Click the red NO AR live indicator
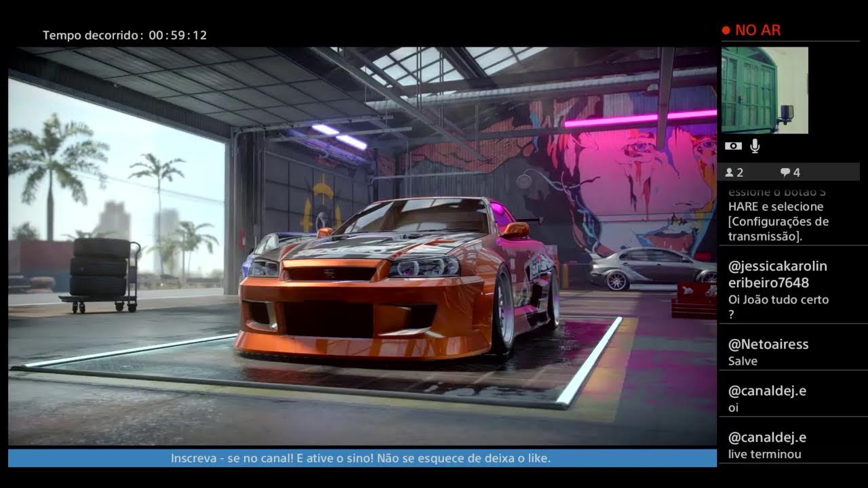The image size is (868, 488). (x=751, y=30)
